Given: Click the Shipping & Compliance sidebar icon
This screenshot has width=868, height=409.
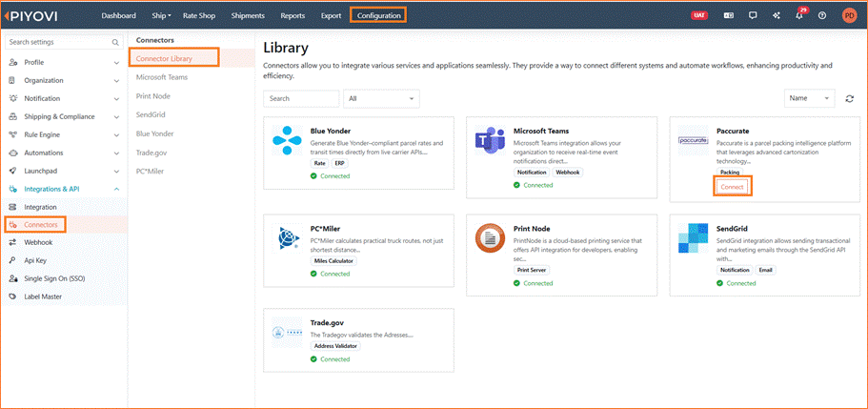Looking at the screenshot, I should coord(12,117).
